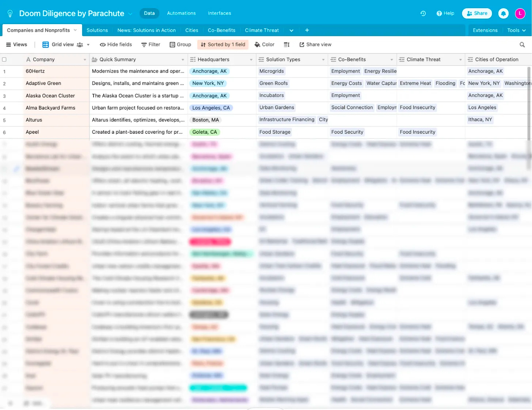The height and width of the screenshot is (410, 532).
Task: Open Share view option
Action: click(315, 45)
